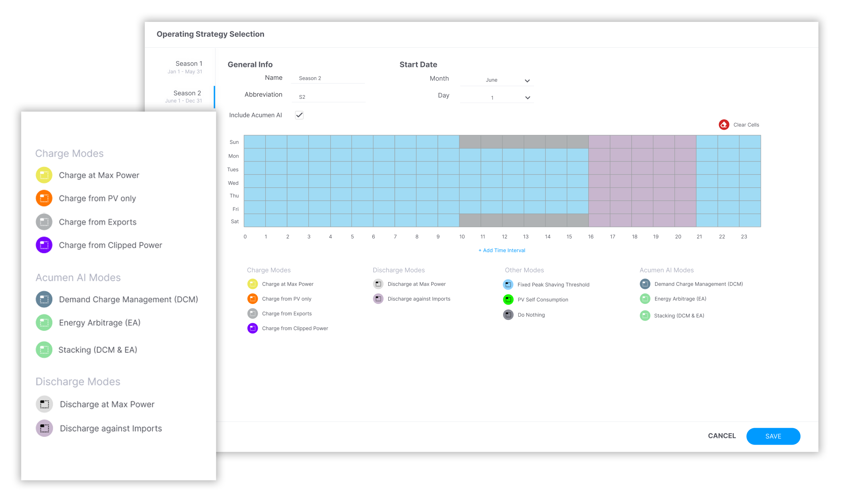Screen dimensions: 841x504
Task: Click the Abbreviation input field
Action: point(328,96)
